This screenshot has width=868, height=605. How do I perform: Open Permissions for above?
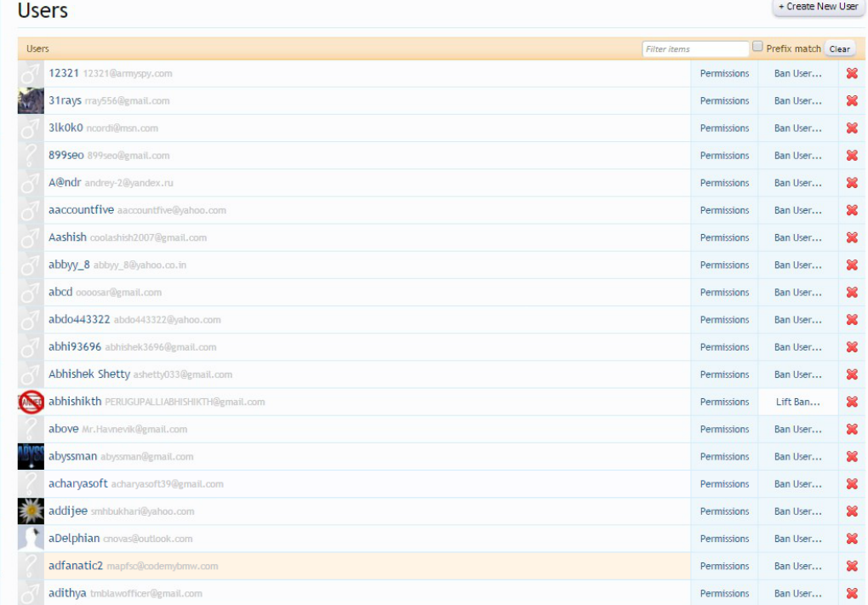click(725, 430)
